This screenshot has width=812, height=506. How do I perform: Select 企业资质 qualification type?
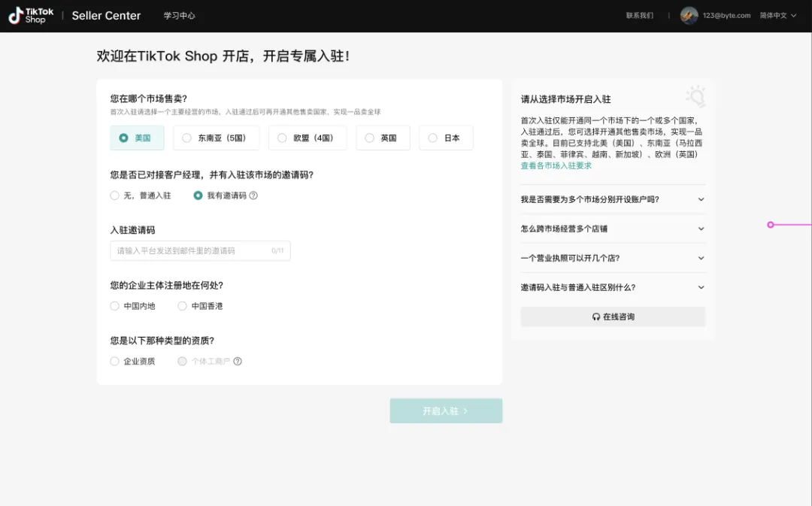[x=114, y=362]
